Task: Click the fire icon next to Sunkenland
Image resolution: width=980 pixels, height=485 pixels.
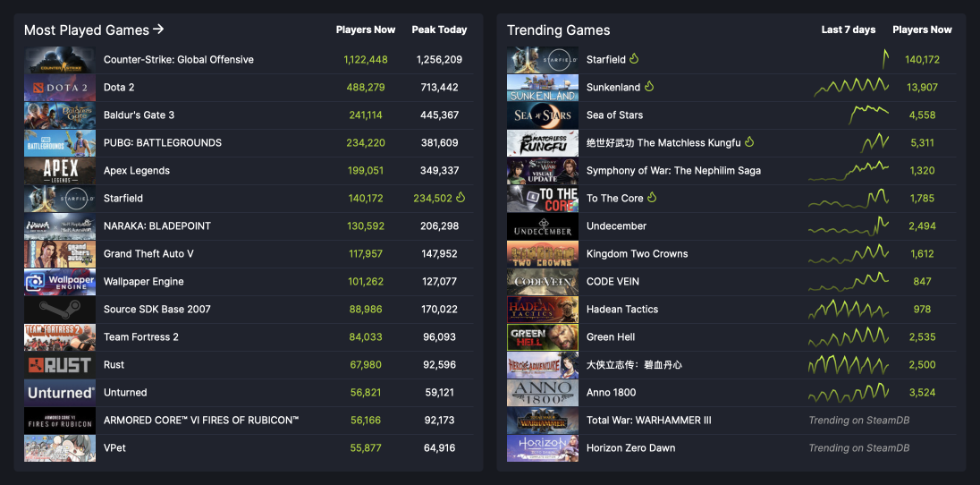Action: 649,87
